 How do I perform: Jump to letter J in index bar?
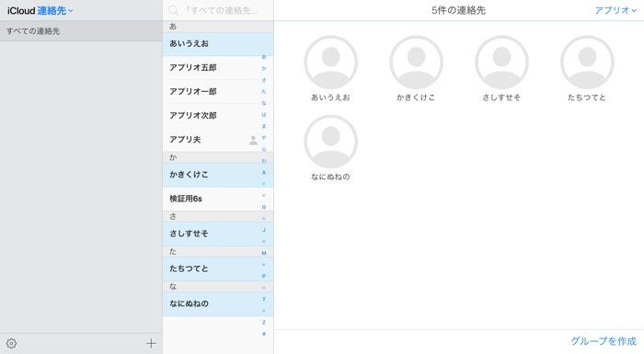point(264,230)
